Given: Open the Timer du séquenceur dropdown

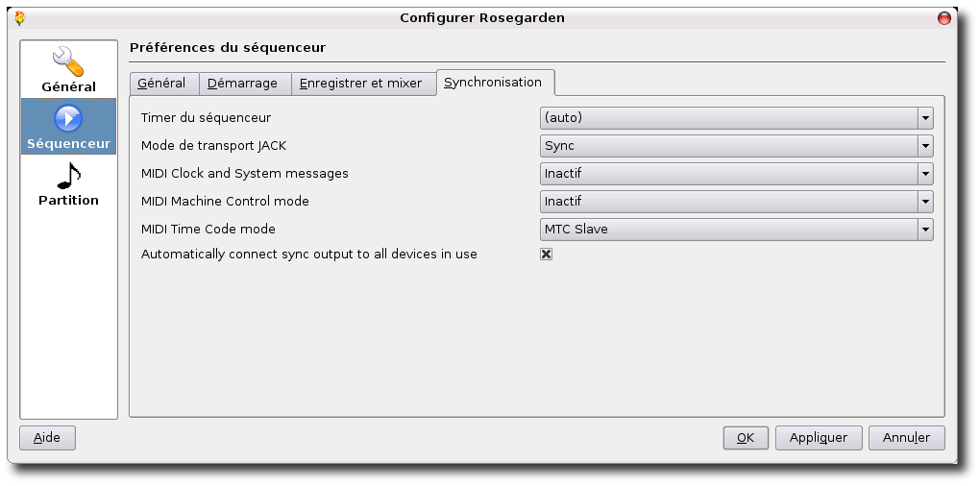Looking at the screenshot, I should (x=736, y=117).
